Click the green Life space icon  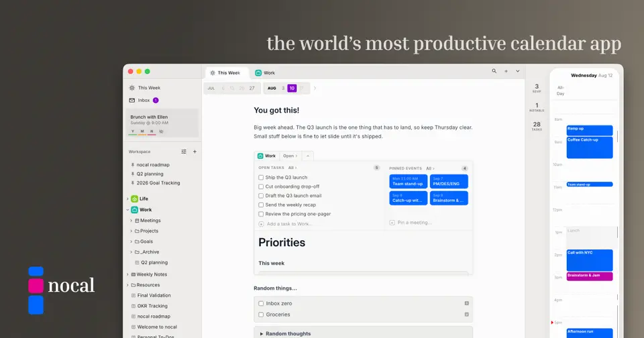click(x=134, y=199)
